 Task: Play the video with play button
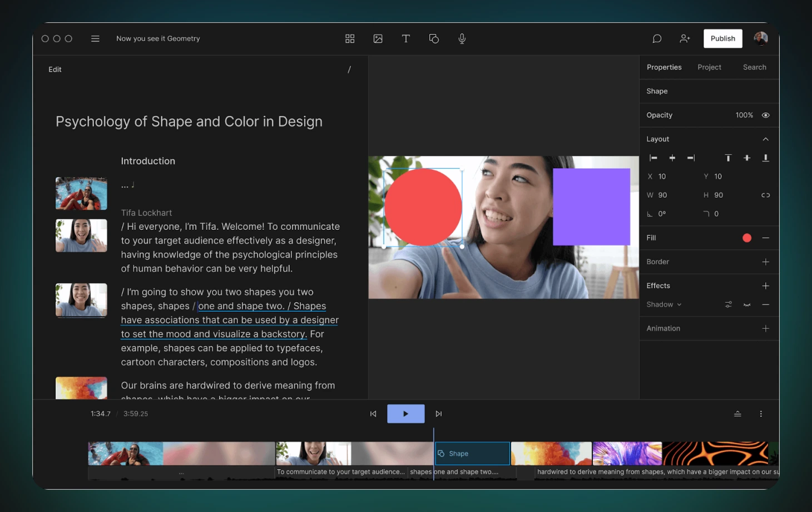click(x=406, y=414)
